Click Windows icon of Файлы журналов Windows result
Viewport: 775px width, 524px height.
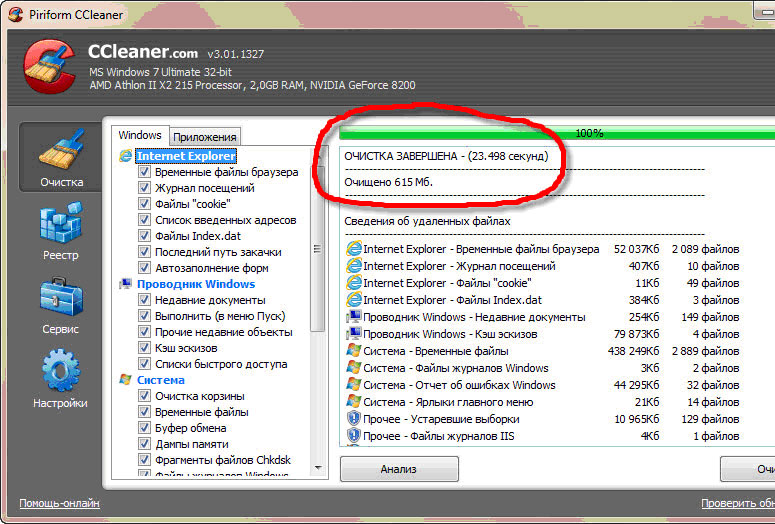click(x=353, y=368)
